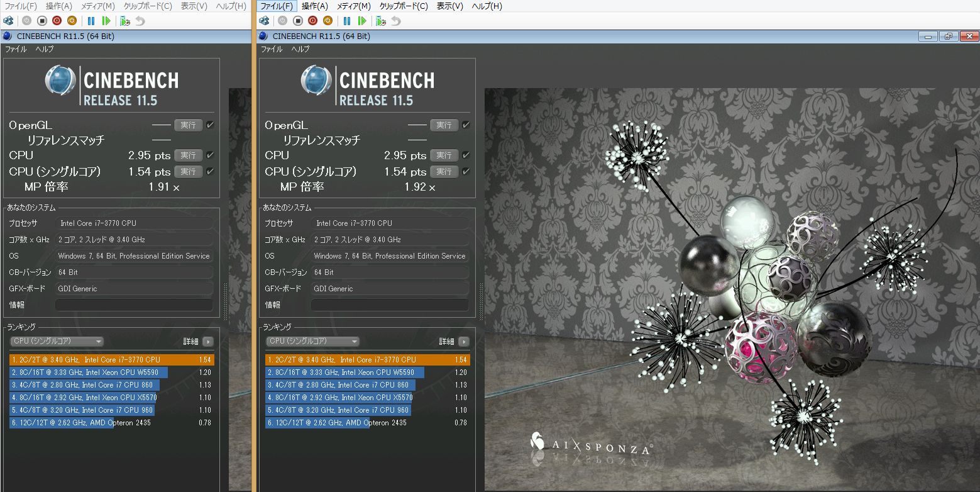The height and width of the screenshot is (492, 980).
Task: Run the CPU benchmark in right Cinebench window
Action: click(x=444, y=155)
